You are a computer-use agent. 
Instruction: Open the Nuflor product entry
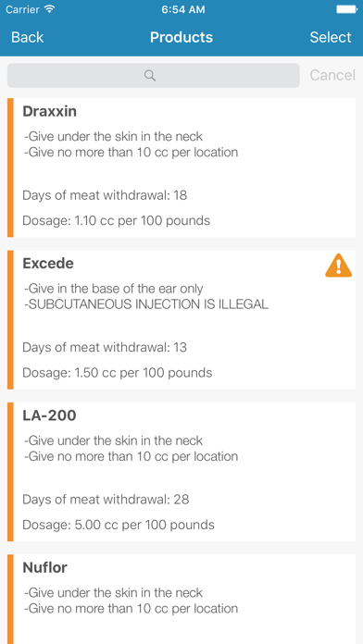(181, 600)
